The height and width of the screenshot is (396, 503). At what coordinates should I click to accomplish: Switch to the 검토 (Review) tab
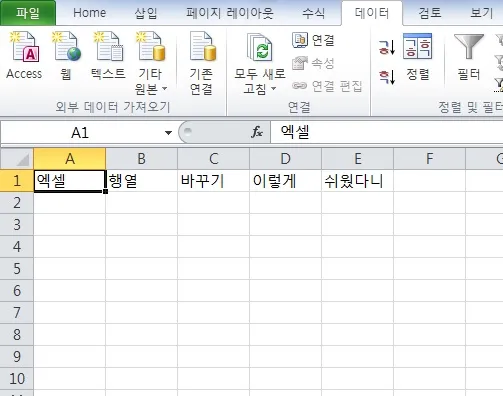(430, 13)
